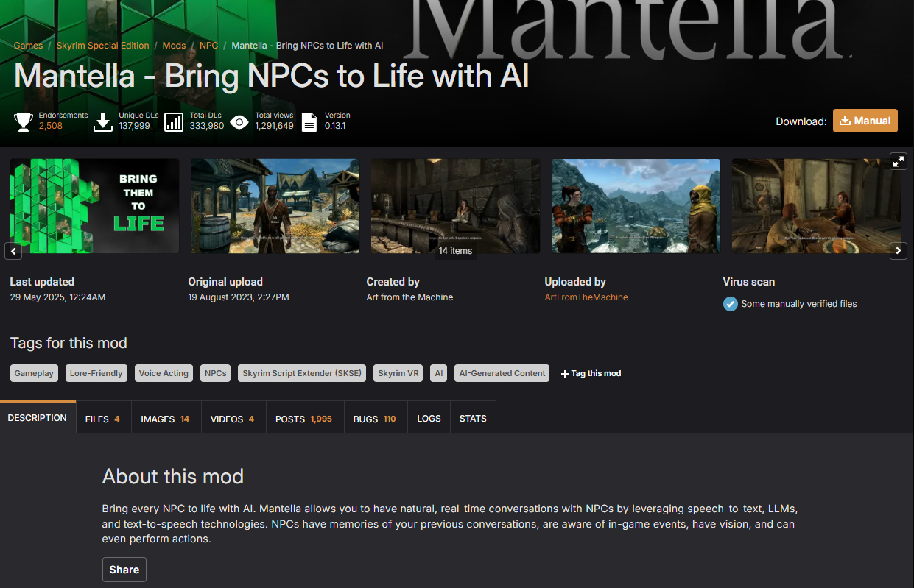Click the virus scan verified checkmark icon
914x588 pixels.
pos(730,304)
